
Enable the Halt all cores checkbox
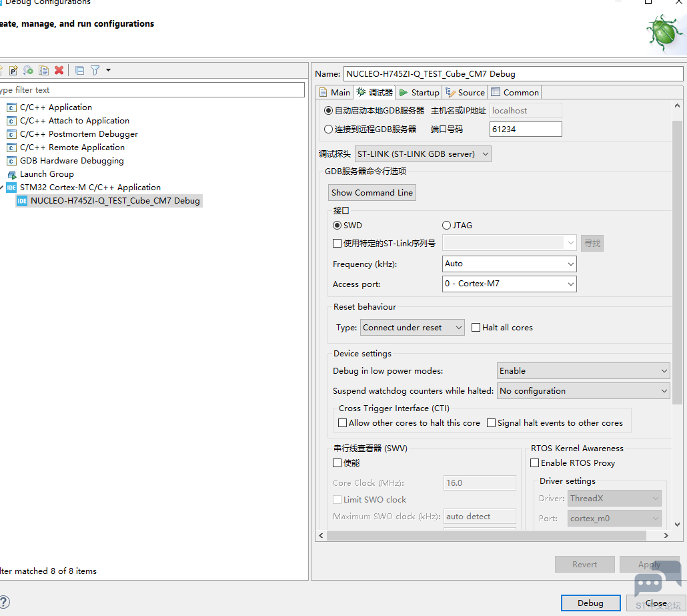476,328
